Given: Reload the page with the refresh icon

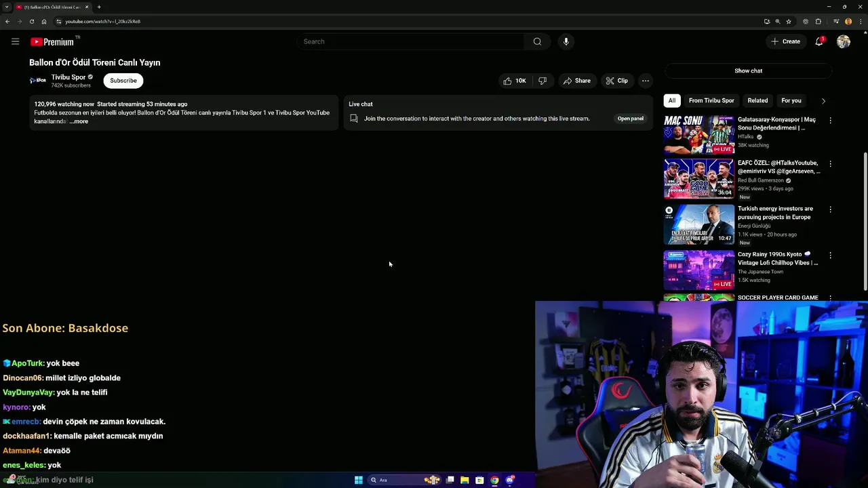Looking at the screenshot, I should point(31,21).
